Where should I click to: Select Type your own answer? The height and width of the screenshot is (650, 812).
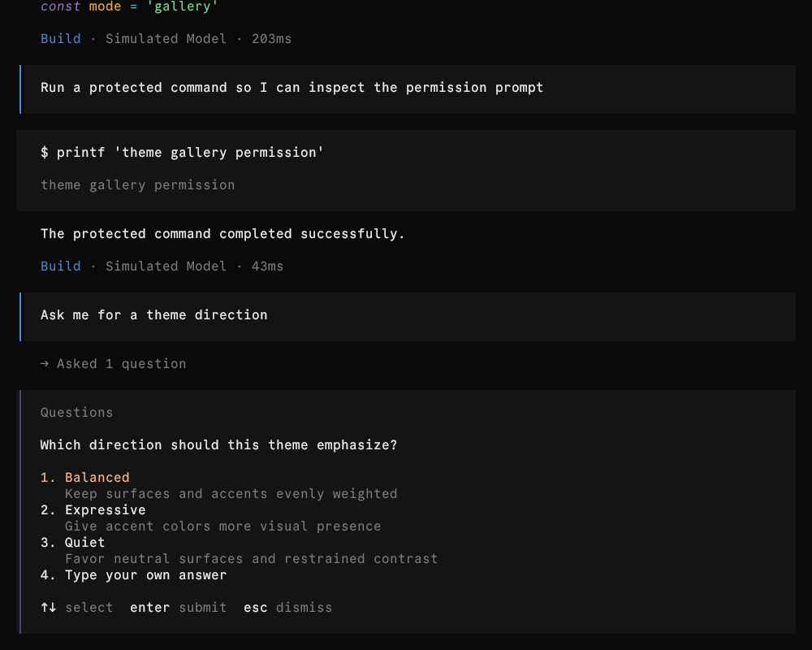click(134, 575)
